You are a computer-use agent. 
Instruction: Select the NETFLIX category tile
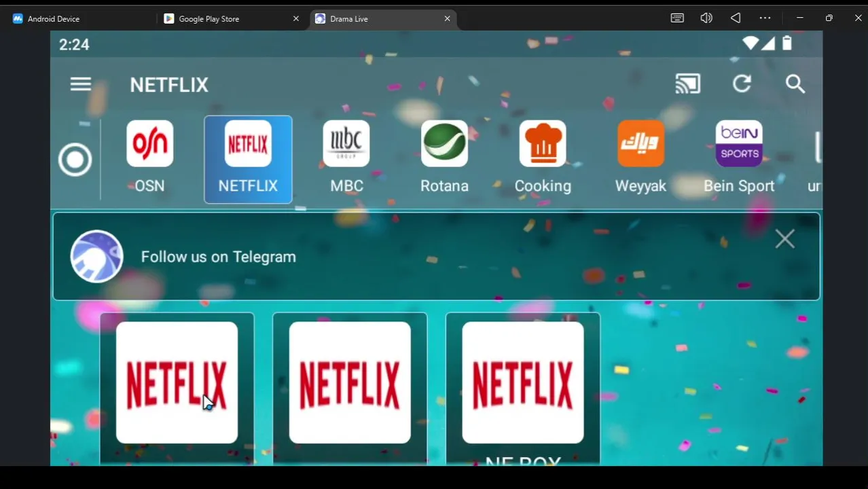pyautogui.click(x=248, y=160)
